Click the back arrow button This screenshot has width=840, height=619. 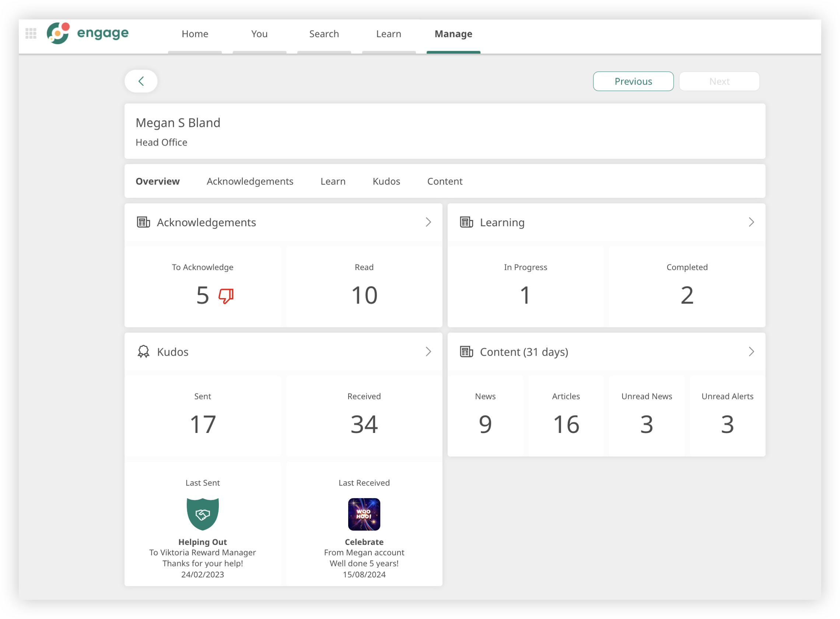tap(141, 81)
